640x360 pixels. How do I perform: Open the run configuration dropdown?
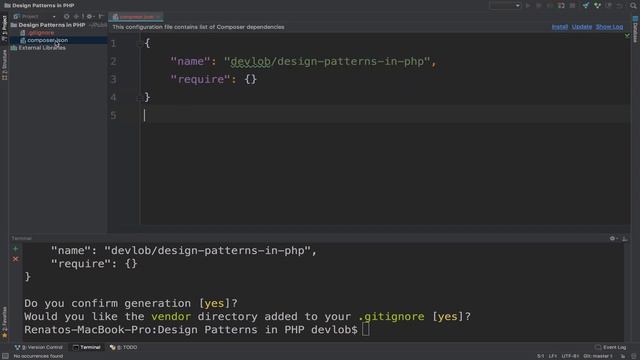[x=505, y=5]
